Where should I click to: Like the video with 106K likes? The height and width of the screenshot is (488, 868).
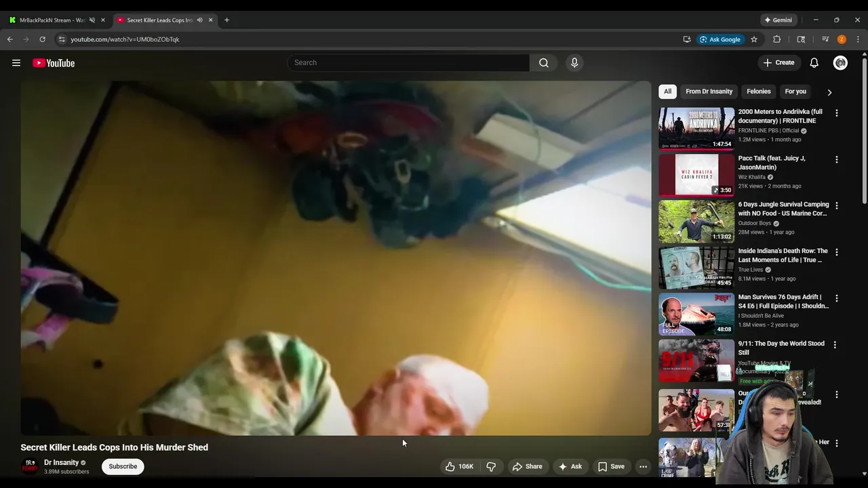[x=459, y=466]
